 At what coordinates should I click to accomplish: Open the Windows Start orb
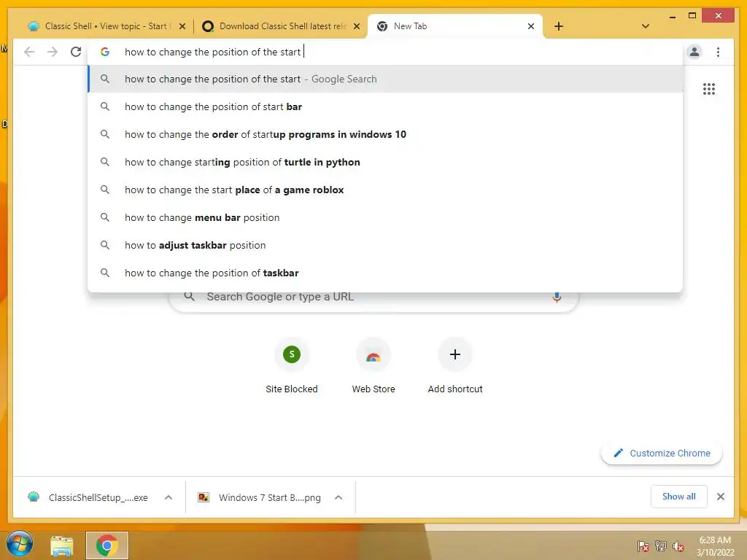[x=20, y=544]
